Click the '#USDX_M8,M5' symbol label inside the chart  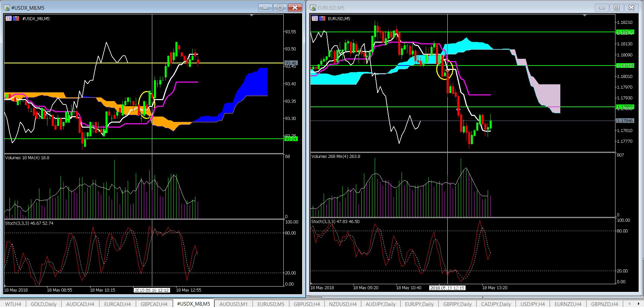[36, 19]
